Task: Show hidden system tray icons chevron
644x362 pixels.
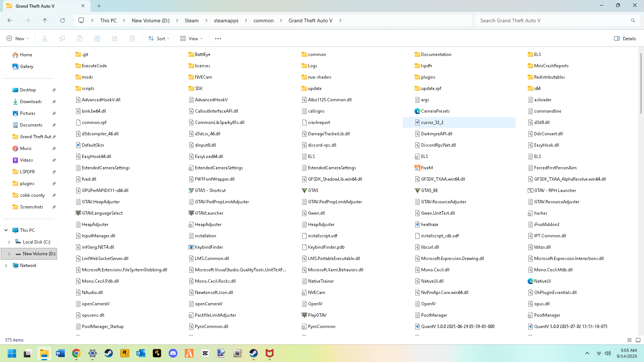Action: click(x=587, y=353)
